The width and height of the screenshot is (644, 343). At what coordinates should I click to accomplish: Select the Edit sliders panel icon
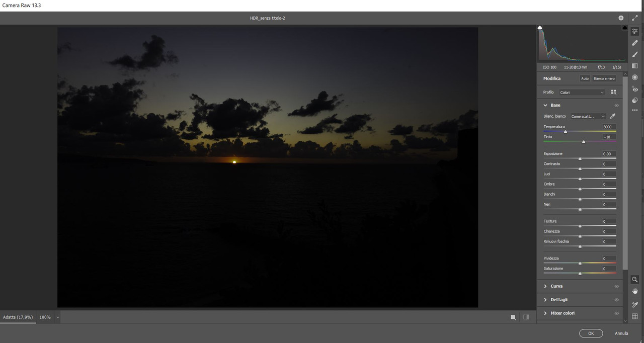tap(635, 31)
